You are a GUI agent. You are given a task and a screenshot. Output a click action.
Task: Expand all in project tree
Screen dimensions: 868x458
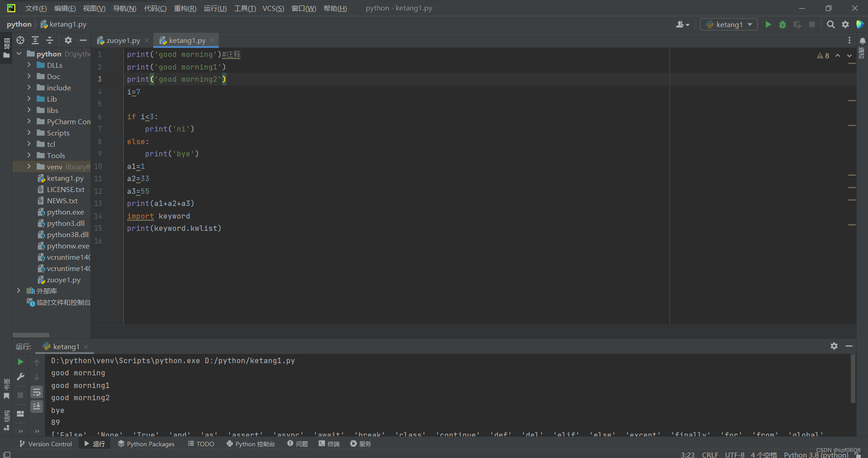(35, 40)
